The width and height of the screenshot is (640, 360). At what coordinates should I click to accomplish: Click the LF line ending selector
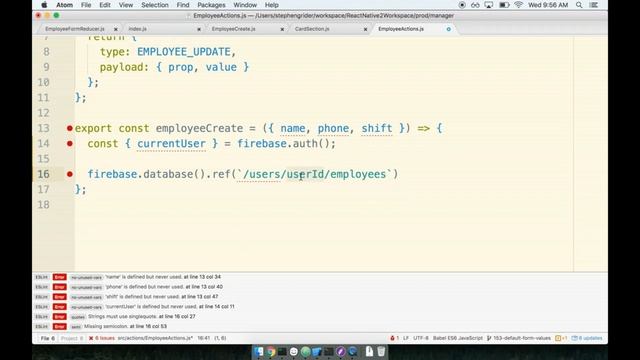[406, 338]
